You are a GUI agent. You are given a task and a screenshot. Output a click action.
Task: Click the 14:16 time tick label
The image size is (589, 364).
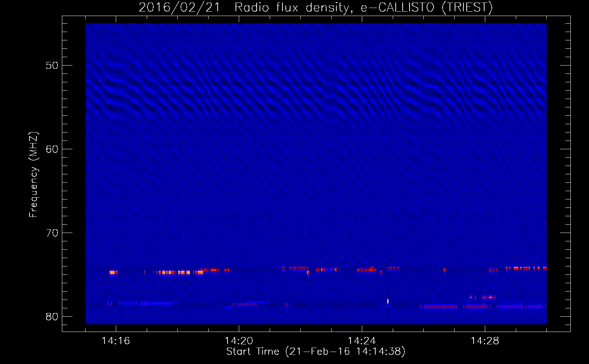click(116, 341)
